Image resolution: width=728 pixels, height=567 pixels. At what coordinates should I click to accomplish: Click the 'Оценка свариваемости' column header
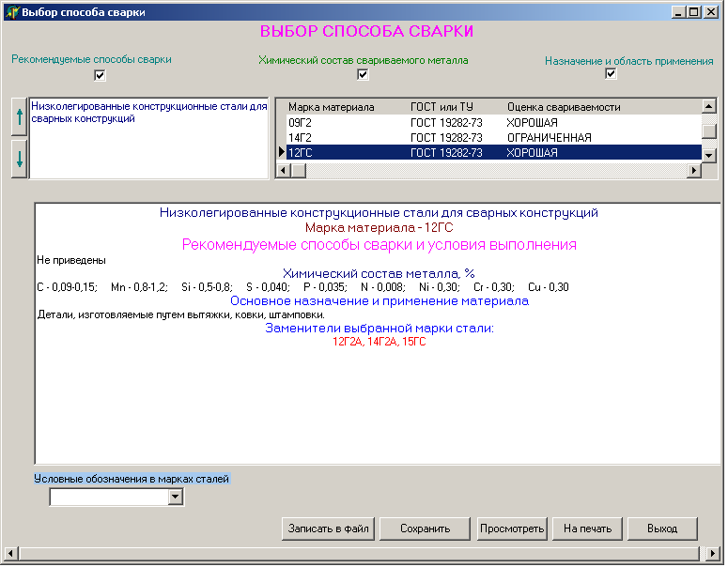[564, 107]
